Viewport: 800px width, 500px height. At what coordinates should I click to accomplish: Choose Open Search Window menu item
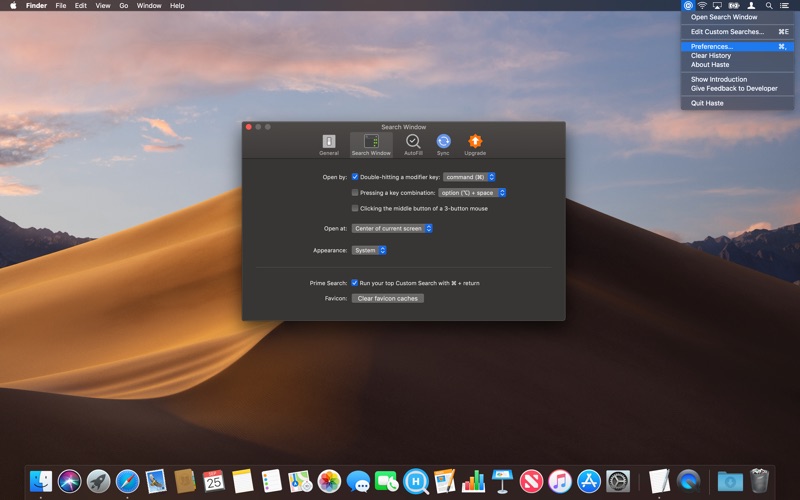737,17
